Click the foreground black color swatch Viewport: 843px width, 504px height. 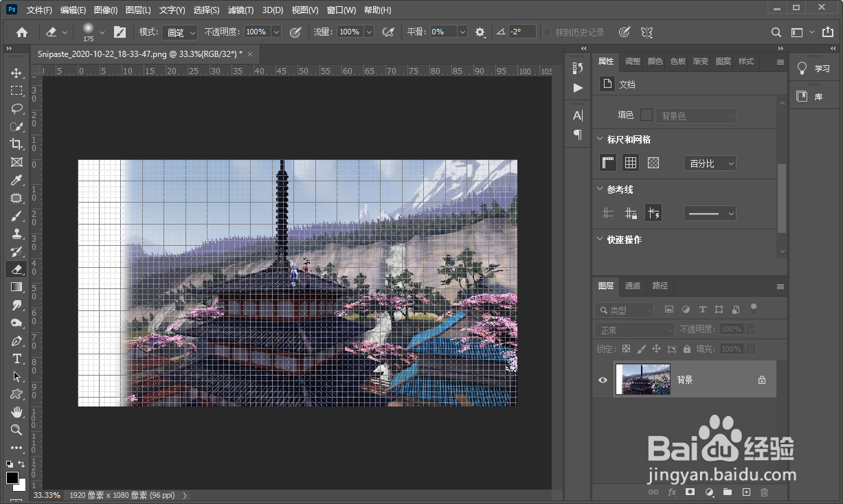(x=12, y=477)
